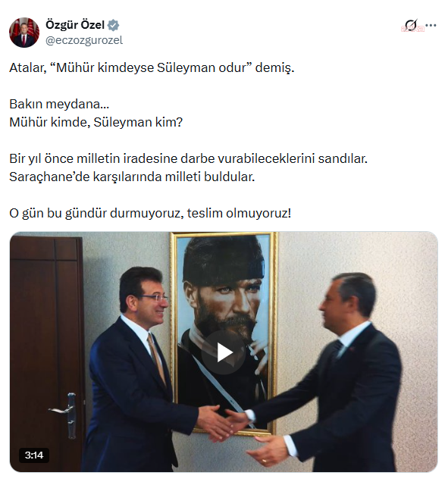Click the 3:14 duration badge
Viewport: 448px width, 485px height.
click(34, 455)
